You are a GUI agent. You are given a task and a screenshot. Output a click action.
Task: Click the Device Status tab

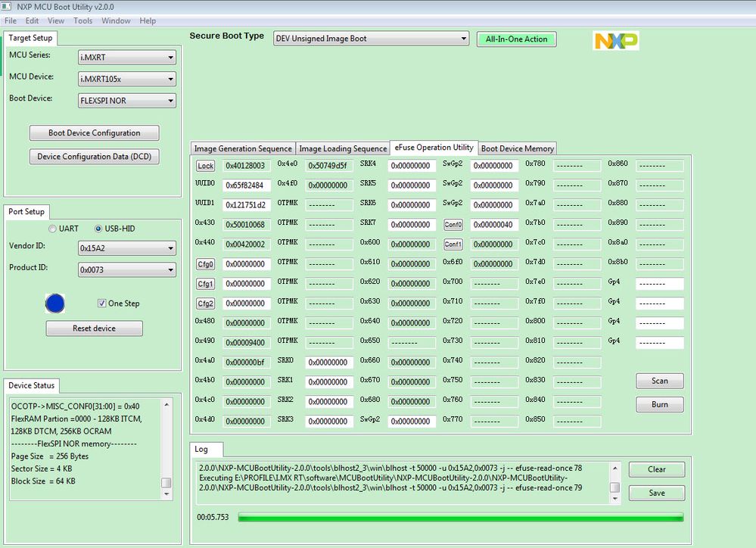click(31, 385)
